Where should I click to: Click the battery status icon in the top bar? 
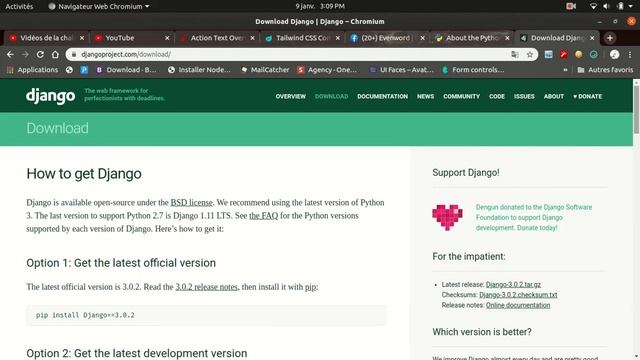click(x=620, y=6)
